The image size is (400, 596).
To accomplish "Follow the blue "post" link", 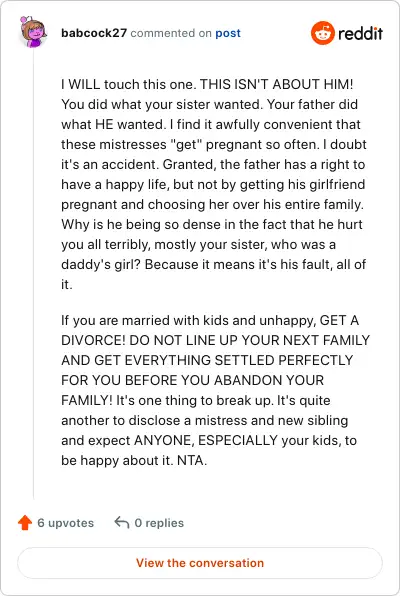I will pyautogui.click(x=228, y=33).
